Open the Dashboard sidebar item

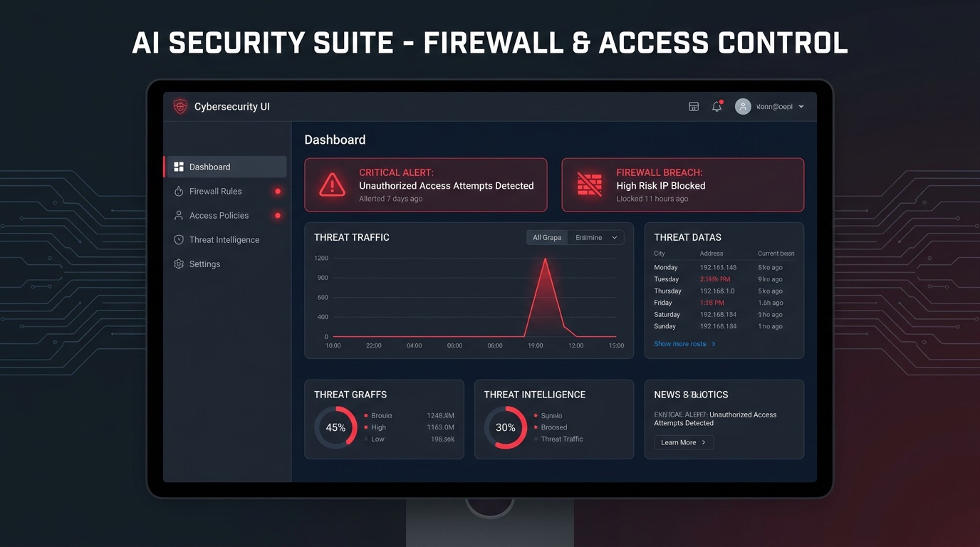point(225,167)
